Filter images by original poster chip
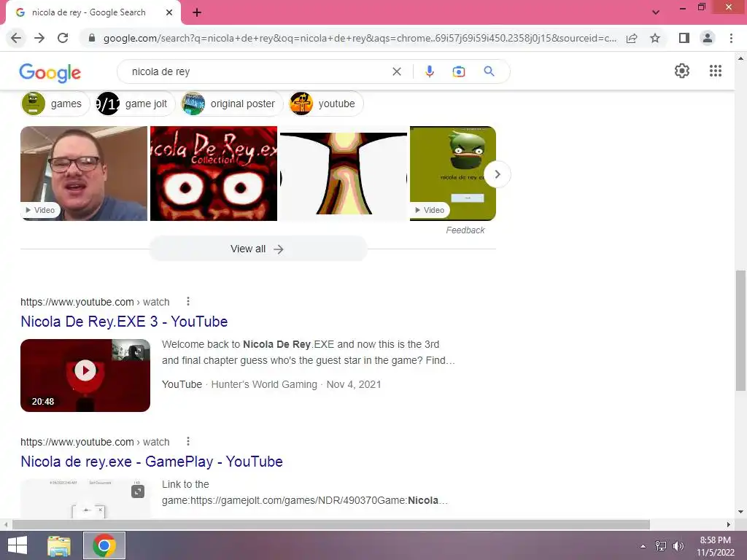747x560 pixels. click(x=232, y=104)
